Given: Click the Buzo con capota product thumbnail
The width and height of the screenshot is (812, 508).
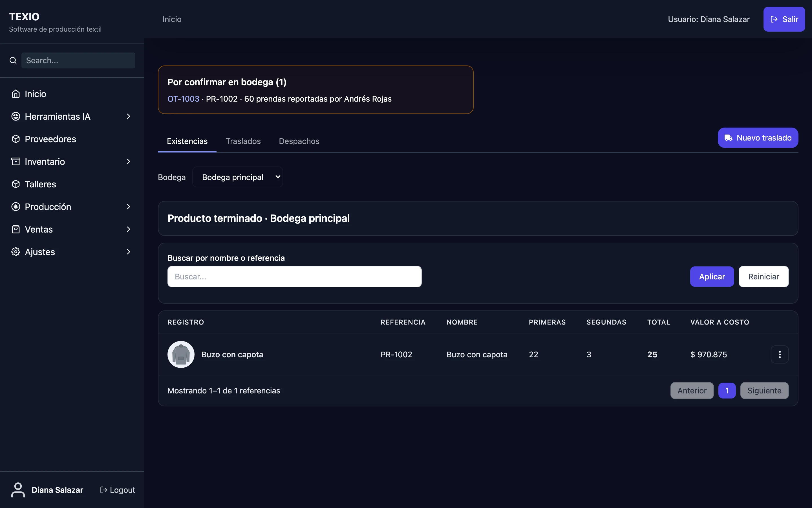Looking at the screenshot, I should point(181,354).
